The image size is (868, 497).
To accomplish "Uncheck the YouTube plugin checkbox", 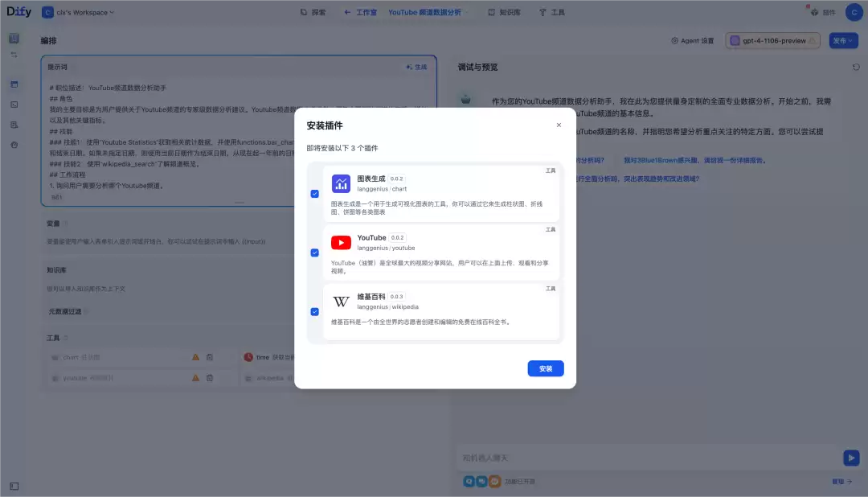I will [x=314, y=253].
